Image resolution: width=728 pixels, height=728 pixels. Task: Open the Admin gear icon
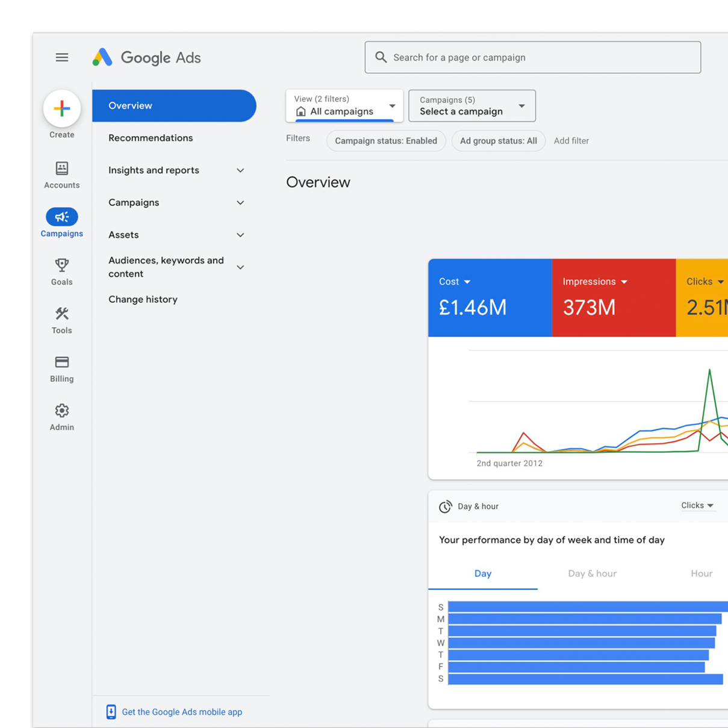click(x=62, y=411)
